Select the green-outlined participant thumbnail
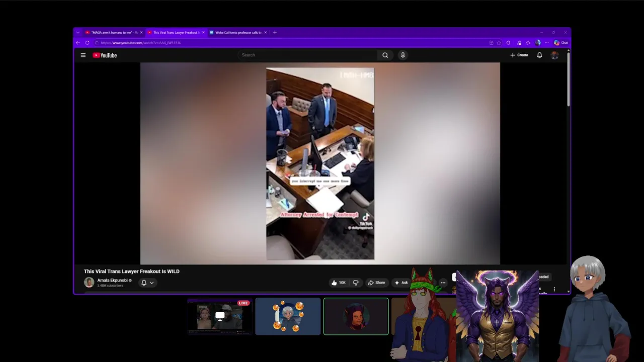This screenshot has width=644, height=362. coord(356,316)
